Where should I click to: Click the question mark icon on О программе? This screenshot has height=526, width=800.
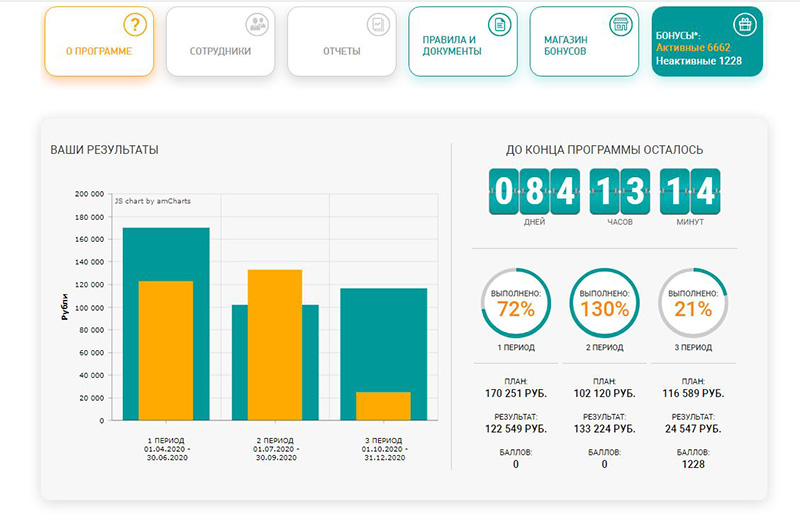tap(134, 24)
